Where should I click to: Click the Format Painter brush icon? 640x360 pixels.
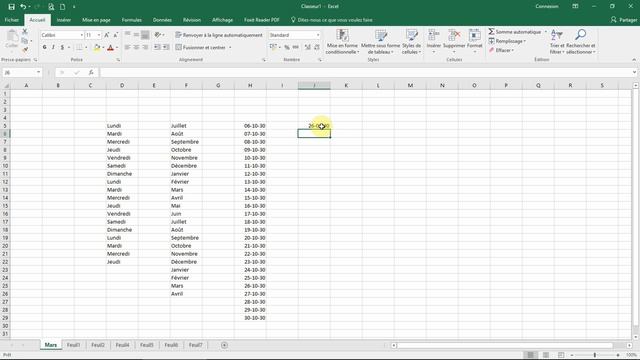tap(24, 50)
